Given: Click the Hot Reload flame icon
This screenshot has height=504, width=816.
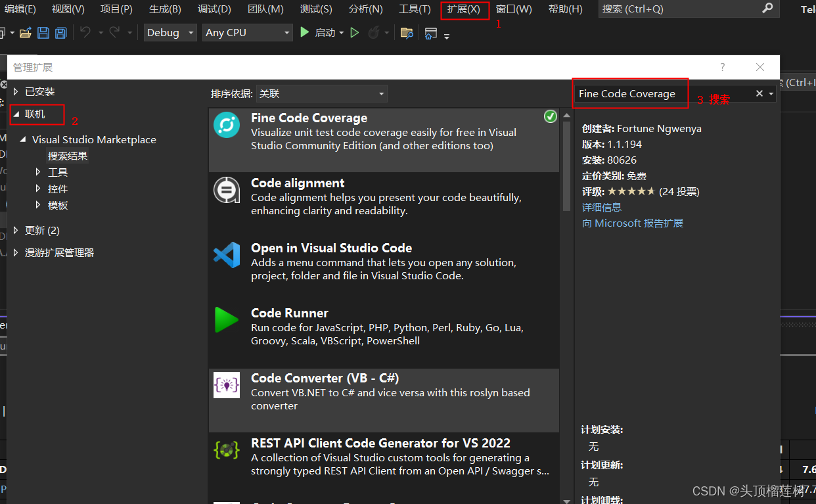Looking at the screenshot, I should click(x=374, y=32).
